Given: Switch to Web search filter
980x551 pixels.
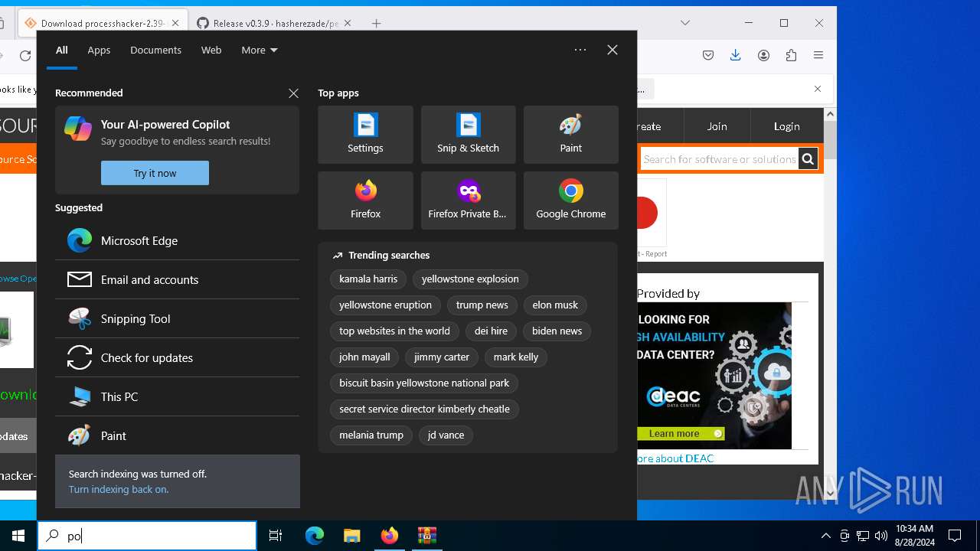Looking at the screenshot, I should (x=211, y=50).
